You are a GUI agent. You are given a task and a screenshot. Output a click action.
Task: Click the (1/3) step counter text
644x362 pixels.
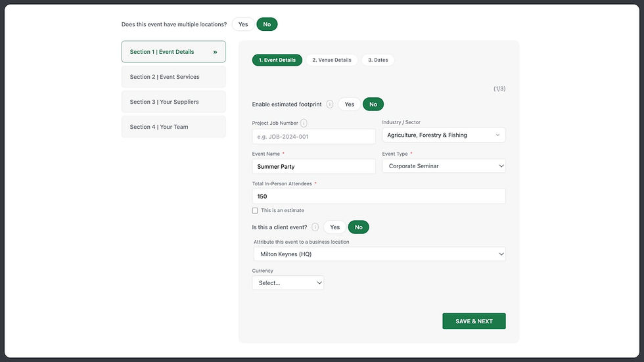[x=499, y=89]
